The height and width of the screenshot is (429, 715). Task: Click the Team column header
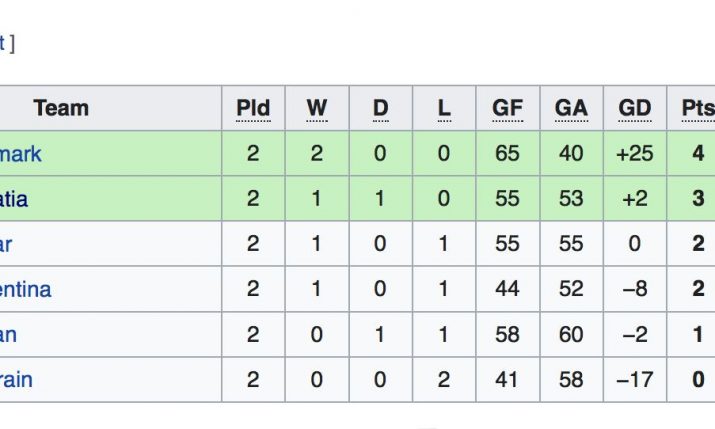coord(61,108)
